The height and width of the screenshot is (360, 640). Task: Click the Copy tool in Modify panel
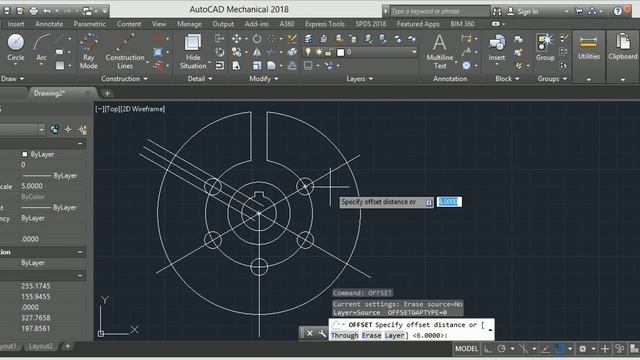[x=236, y=52]
